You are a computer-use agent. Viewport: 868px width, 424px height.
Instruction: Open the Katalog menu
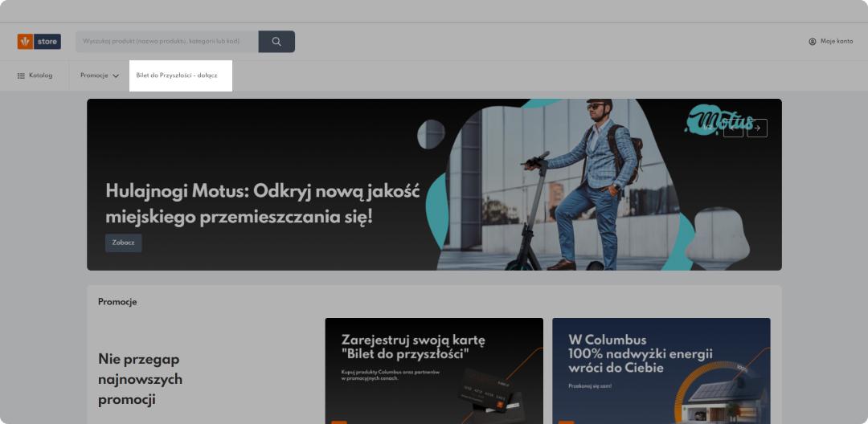(x=35, y=75)
